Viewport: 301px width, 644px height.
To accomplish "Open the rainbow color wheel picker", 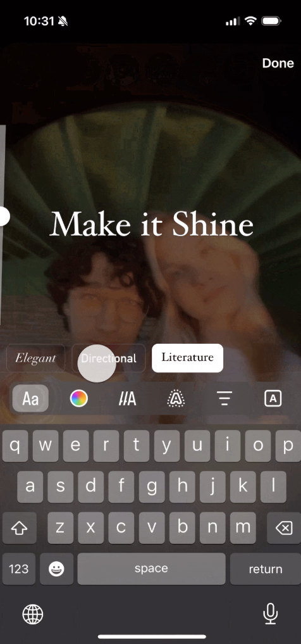I will click(x=79, y=398).
